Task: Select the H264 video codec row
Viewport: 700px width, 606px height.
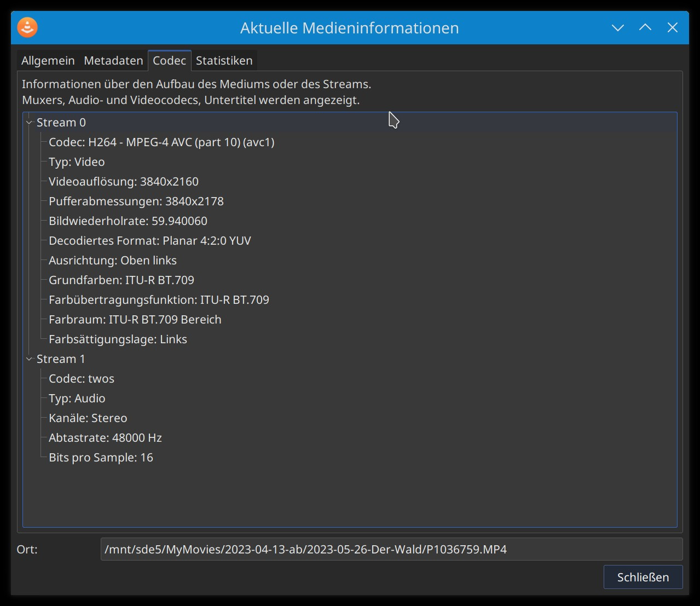Action: [161, 142]
